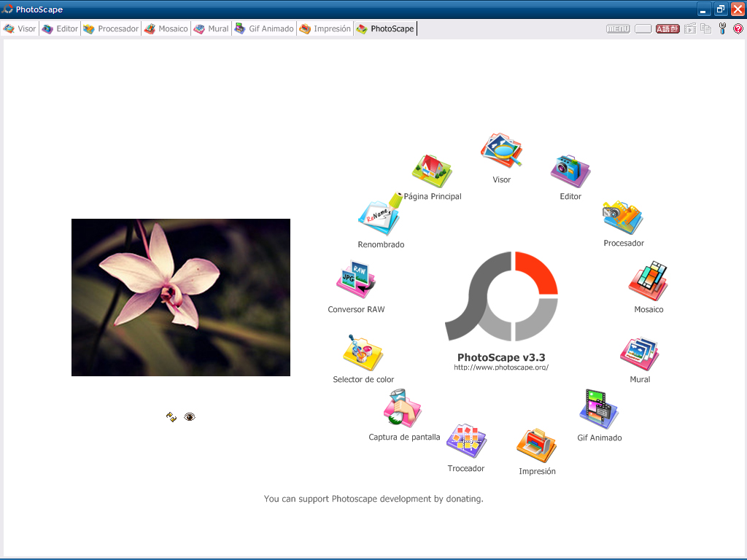Go to Página Principal house icon
The height and width of the screenshot is (560, 747).
[x=432, y=171]
